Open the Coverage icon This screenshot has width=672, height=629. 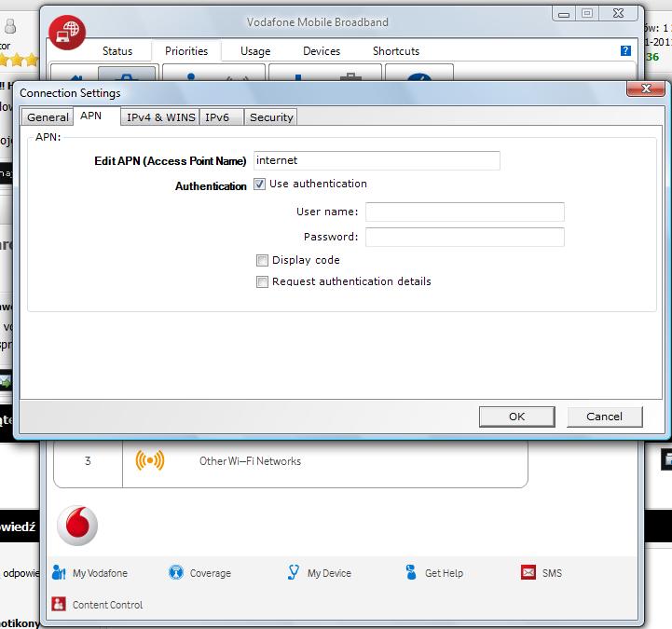pos(176,572)
